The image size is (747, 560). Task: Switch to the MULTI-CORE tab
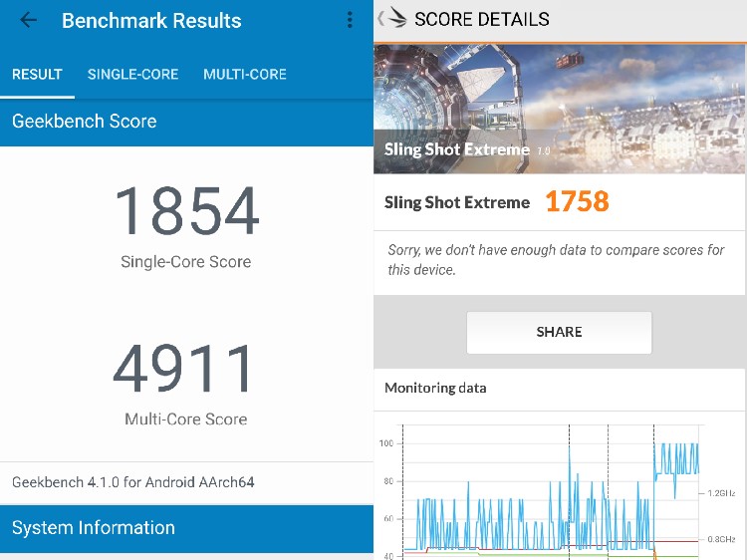click(x=245, y=75)
